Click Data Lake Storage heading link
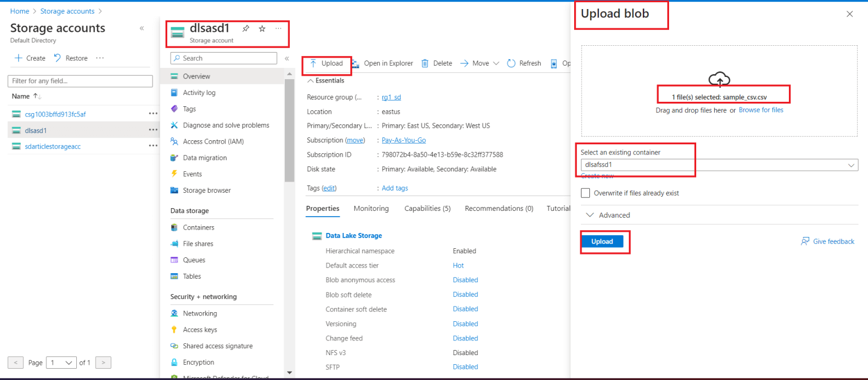The height and width of the screenshot is (380, 868). [354, 236]
